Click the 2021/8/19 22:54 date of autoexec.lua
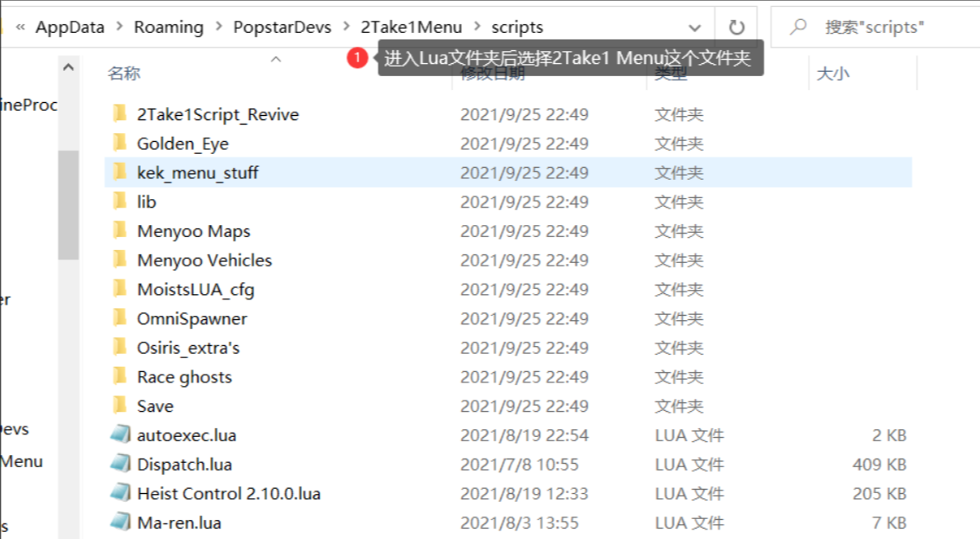The width and height of the screenshot is (980, 539). point(524,435)
